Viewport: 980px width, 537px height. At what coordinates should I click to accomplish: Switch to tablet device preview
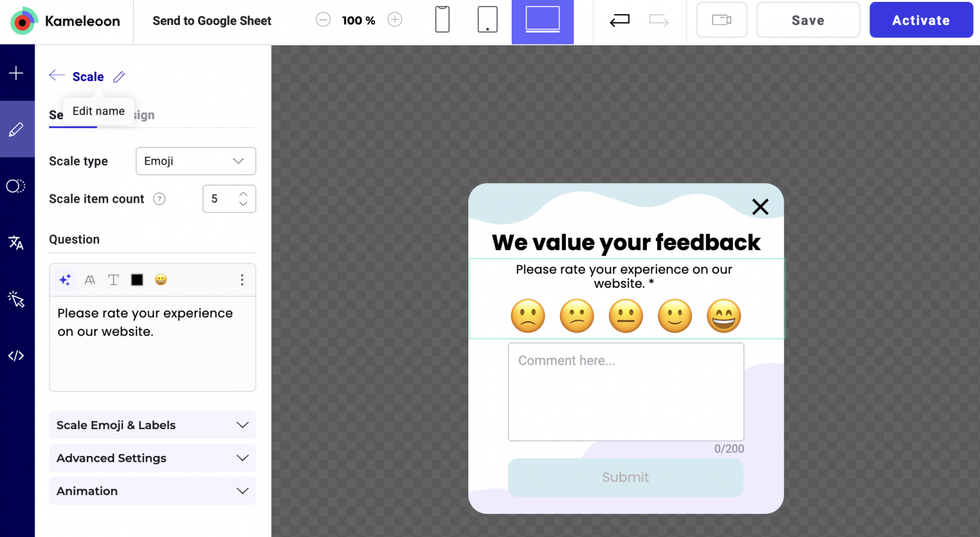tap(487, 20)
